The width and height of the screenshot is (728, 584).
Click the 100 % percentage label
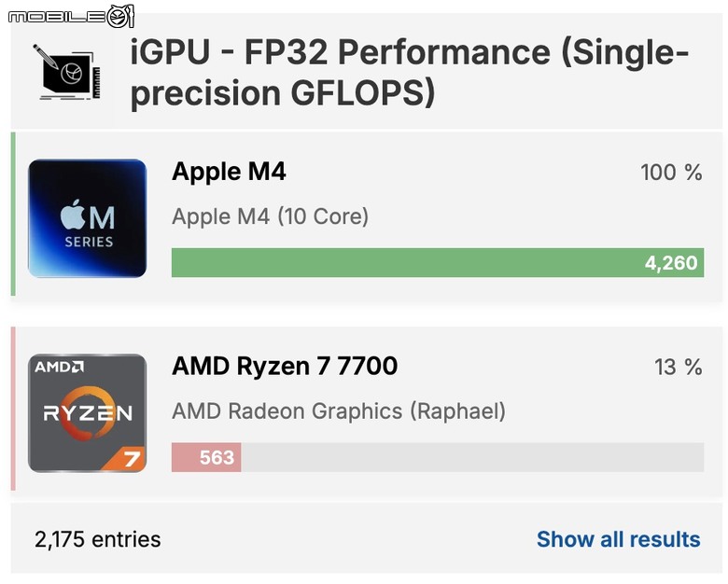point(671,173)
